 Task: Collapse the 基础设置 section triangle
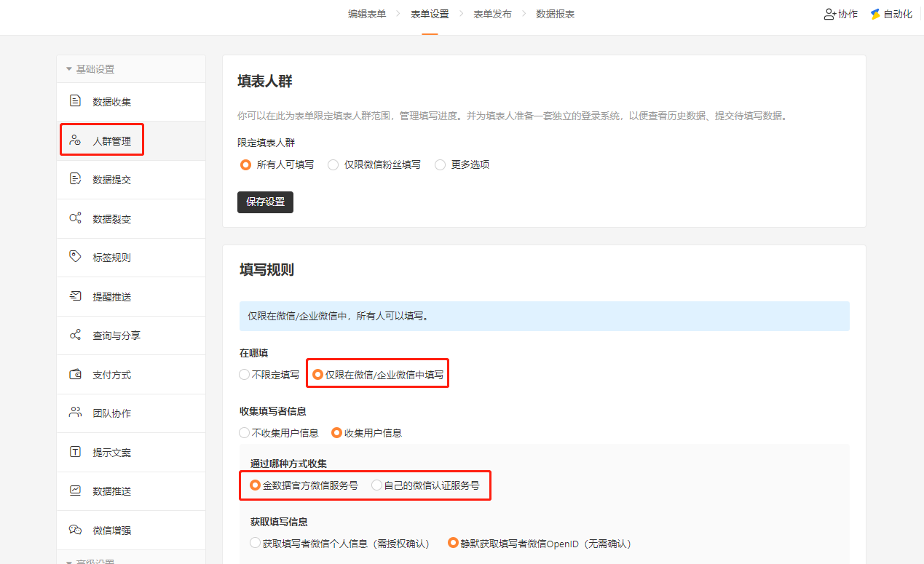point(69,69)
